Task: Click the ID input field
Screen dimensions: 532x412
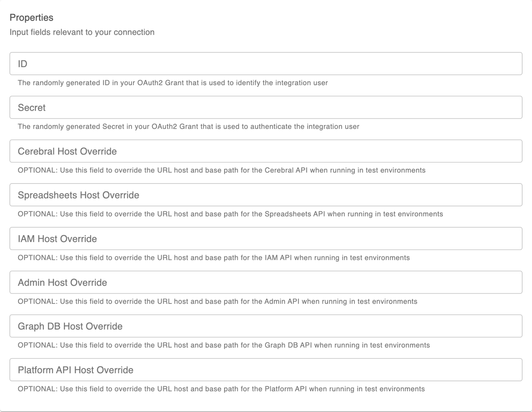Action: coord(266,64)
